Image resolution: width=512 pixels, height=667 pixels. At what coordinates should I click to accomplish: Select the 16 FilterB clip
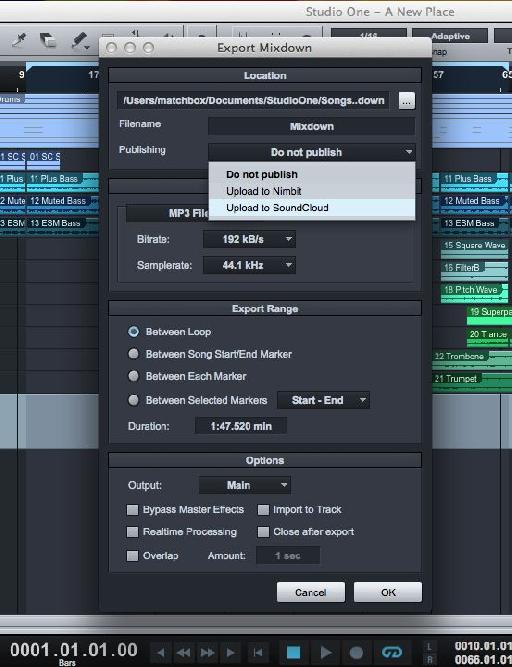(475, 270)
